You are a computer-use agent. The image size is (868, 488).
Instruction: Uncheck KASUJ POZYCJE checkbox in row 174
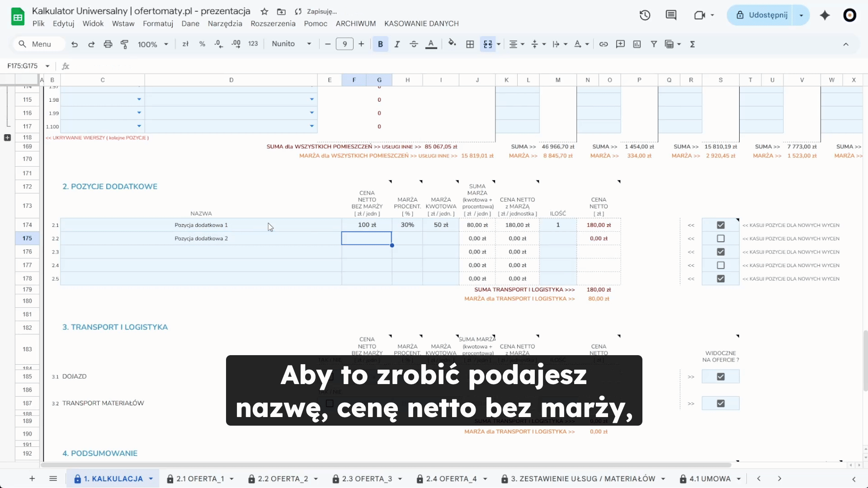coord(721,225)
